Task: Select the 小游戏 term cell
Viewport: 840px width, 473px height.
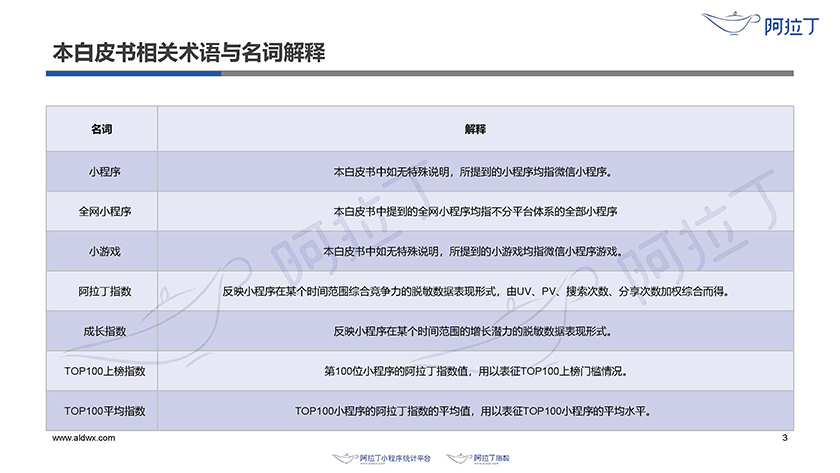Action: coord(102,251)
